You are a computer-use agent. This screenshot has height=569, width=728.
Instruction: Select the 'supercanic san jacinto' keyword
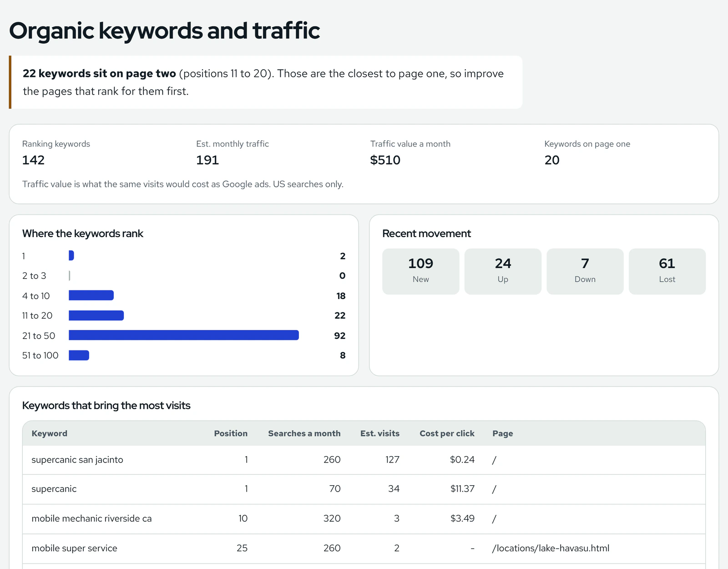77,460
